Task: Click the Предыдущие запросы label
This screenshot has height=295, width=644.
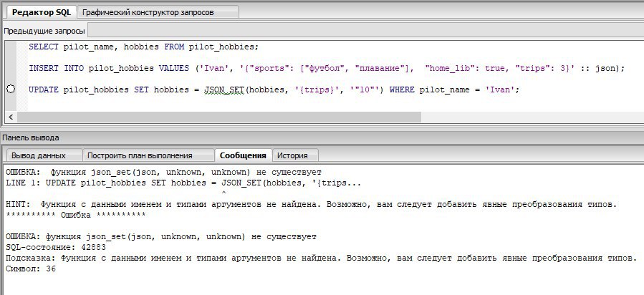Action: tap(44, 31)
